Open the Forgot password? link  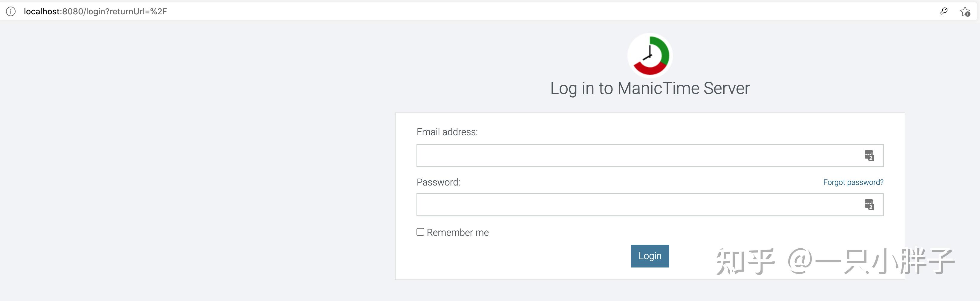click(x=853, y=182)
